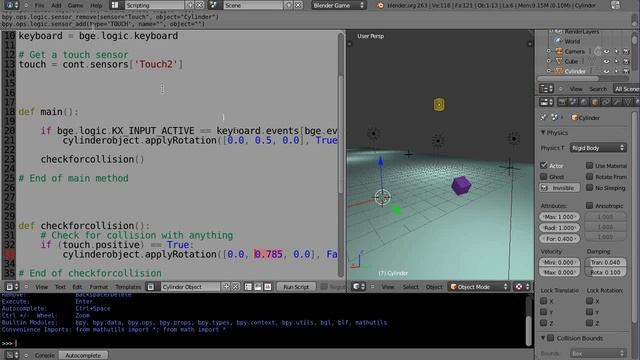Click the console Autocomplete button

pyautogui.click(x=83, y=355)
